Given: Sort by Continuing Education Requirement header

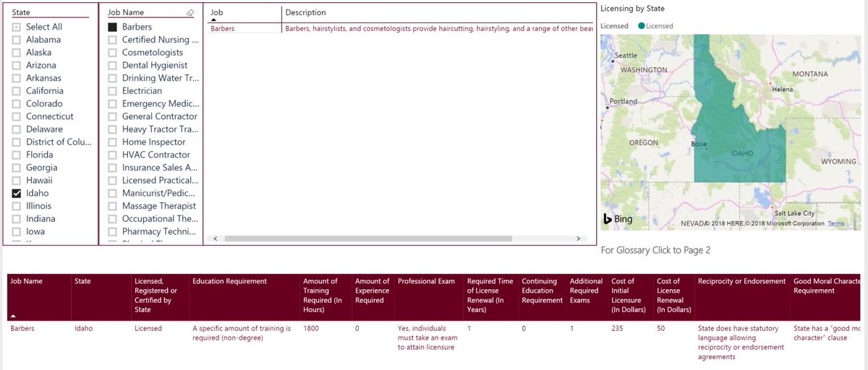Looking at the screenshot, I should (x=542, y=291).
